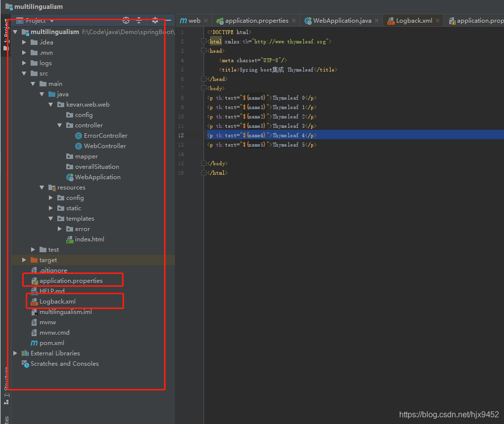This screenshot has height=424, width=504.
Task: Collapse the main folder
Action: [33, 84]
